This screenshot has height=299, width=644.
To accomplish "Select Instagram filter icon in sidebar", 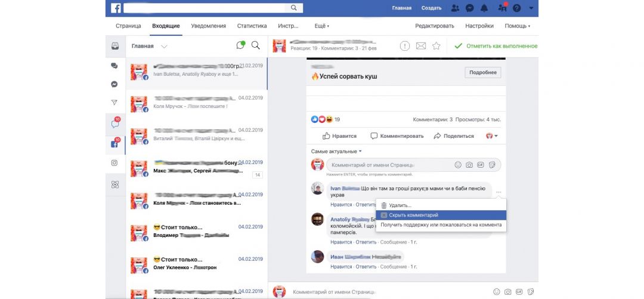I will tap(114, 163).
